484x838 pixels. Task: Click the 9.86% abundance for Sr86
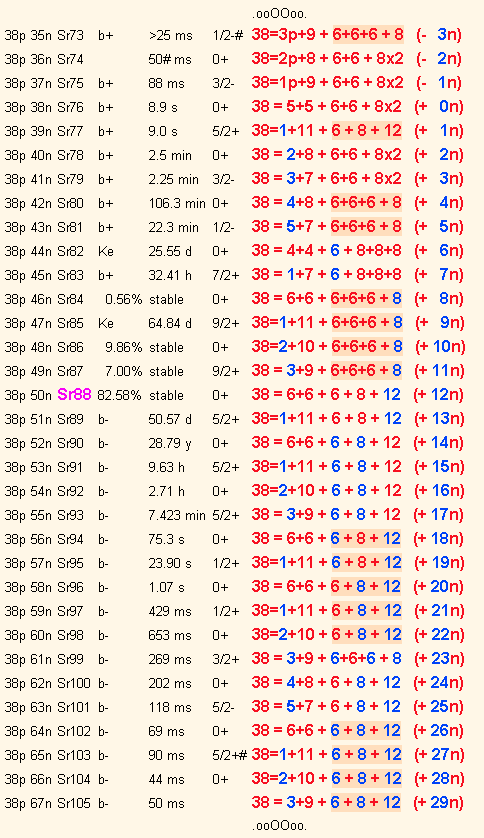pos(123,347)
